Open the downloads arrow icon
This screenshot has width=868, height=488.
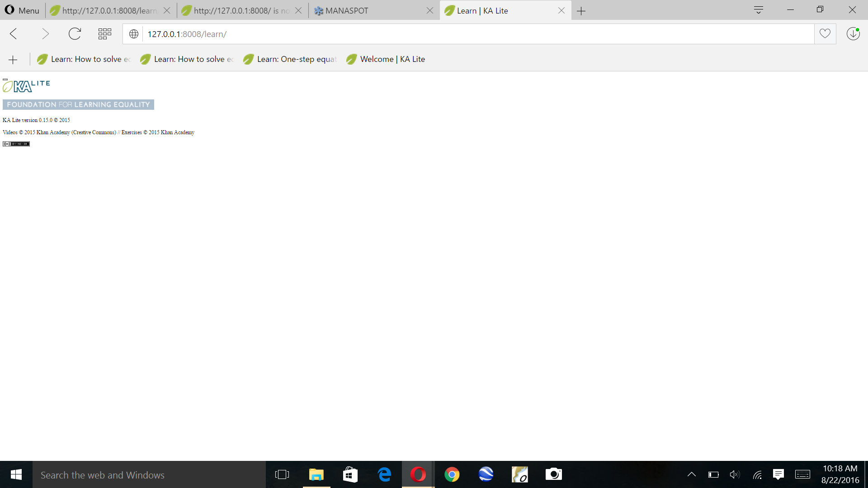tap(853, 34)
